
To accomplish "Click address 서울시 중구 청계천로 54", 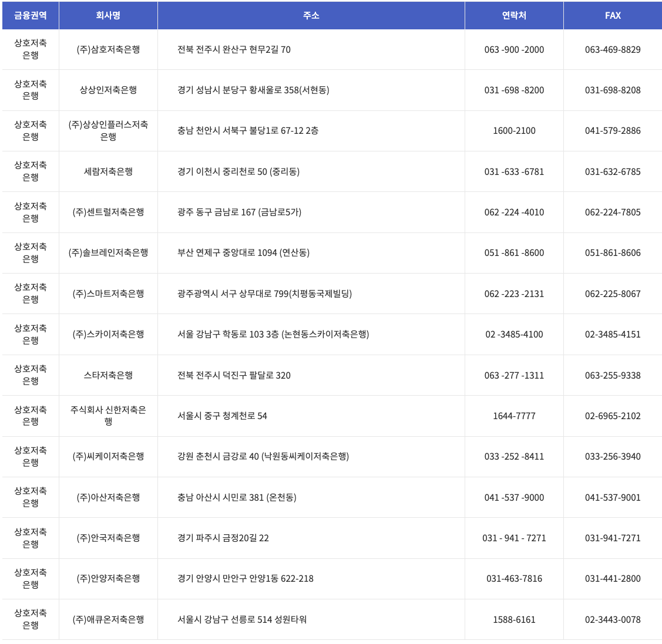I will 222,415.
